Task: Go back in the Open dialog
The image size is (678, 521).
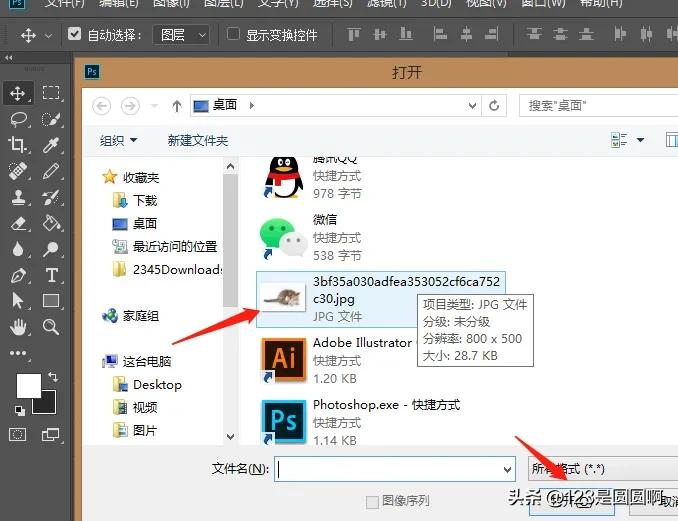Action: [102, 105]
